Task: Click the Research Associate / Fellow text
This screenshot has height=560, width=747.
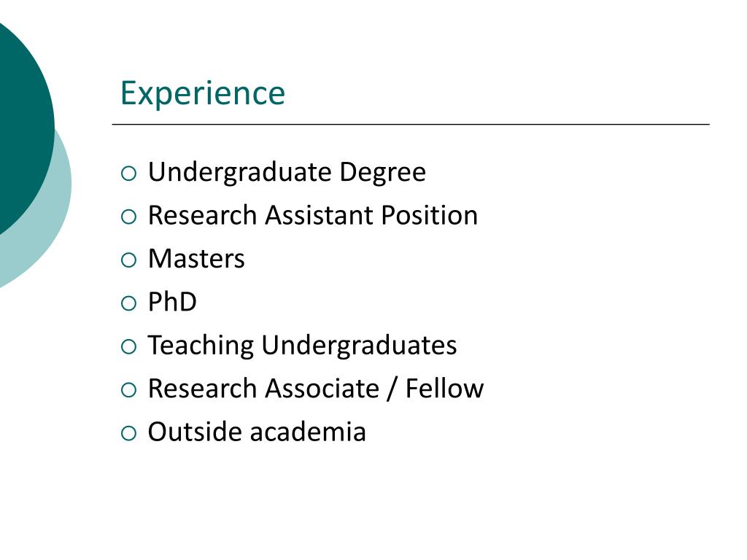Action: pyautogui.click(x=316, y=389)
